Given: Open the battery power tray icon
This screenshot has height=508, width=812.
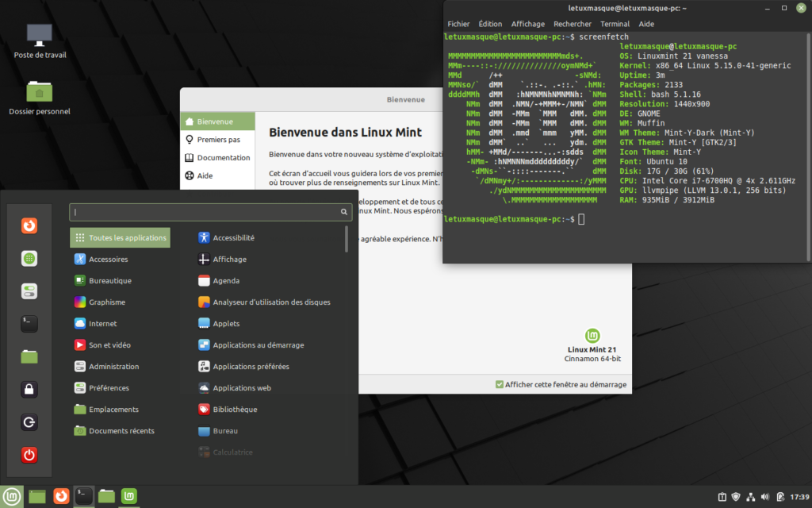Looking at the screenshot, I should click(780, 497).
